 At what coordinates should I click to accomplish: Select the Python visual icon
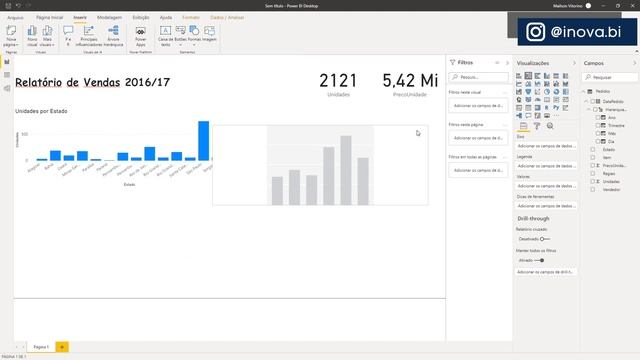point(556,108)
